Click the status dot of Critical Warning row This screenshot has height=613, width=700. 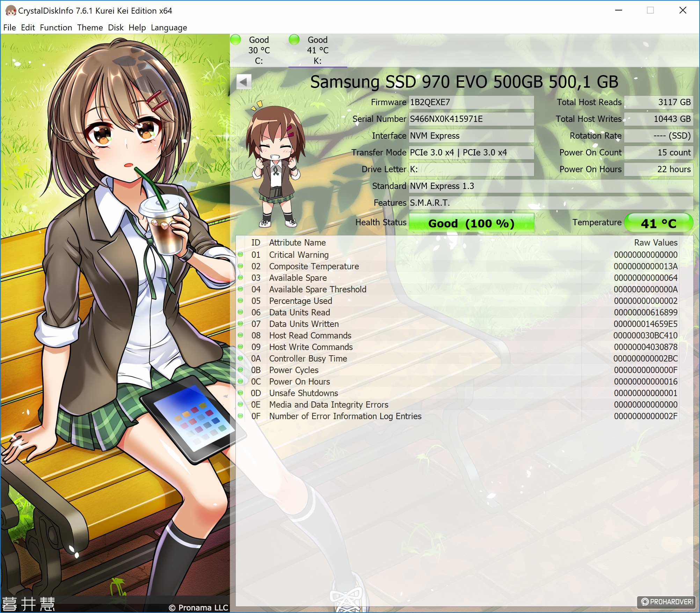point(241,255)
